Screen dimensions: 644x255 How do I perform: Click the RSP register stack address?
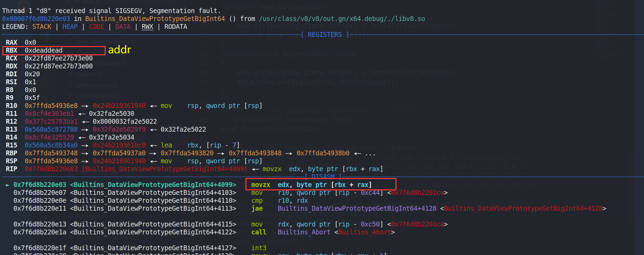(51, 161)
